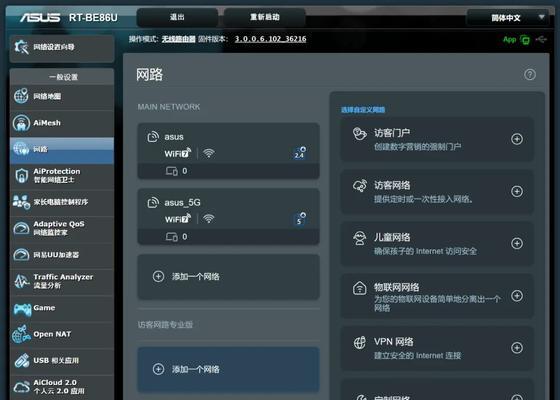Image resolution: width=560 pixels, height=400 pixels.
Task: Click the 退出 logout button
Action: pyautogui.click(x=177, y=17)
